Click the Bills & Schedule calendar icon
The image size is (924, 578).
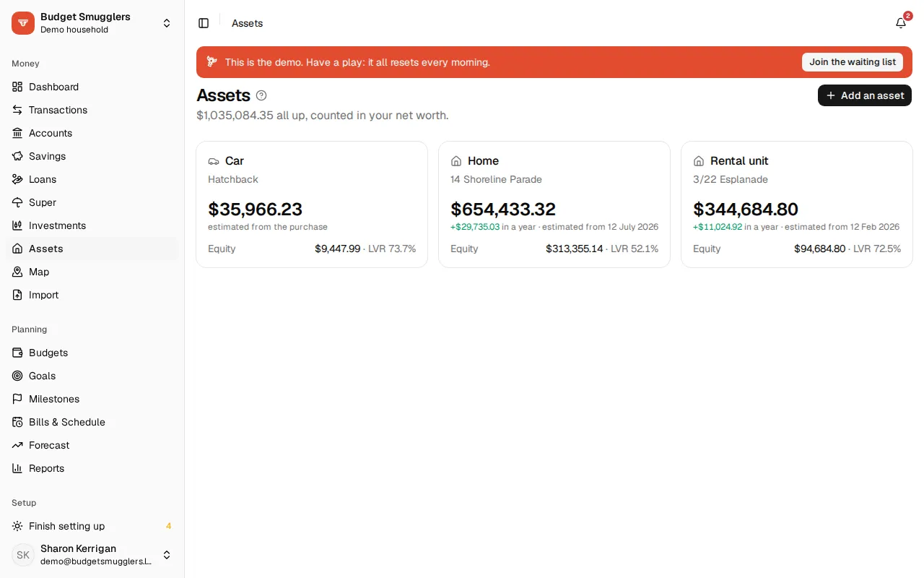[17, 422]
